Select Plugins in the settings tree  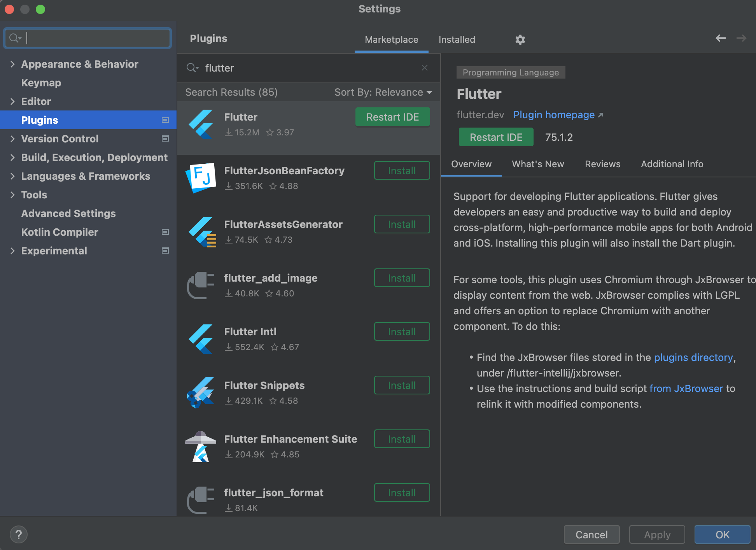[x=88, y=120]
